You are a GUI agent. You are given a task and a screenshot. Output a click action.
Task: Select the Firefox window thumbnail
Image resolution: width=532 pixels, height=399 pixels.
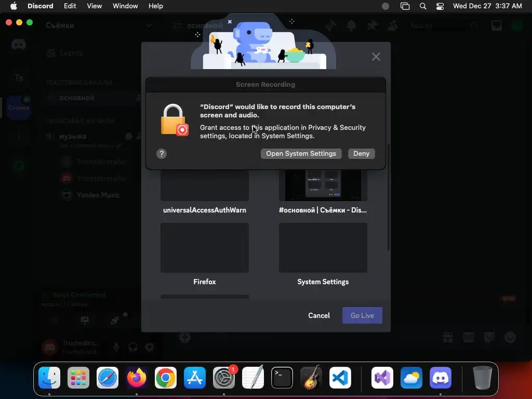point(205,248)
